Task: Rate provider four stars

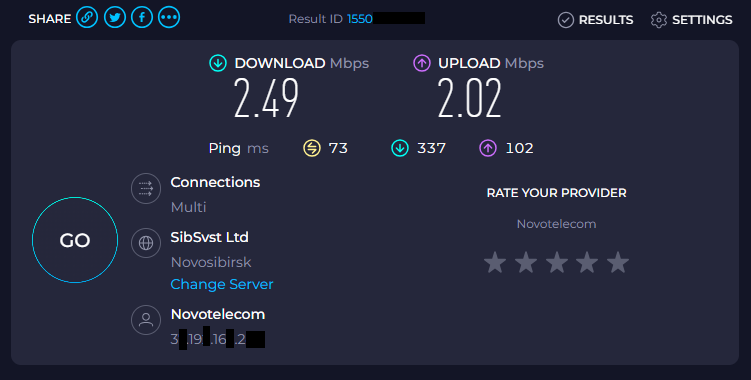Action: pyautogui.click(x=587, y=262)
